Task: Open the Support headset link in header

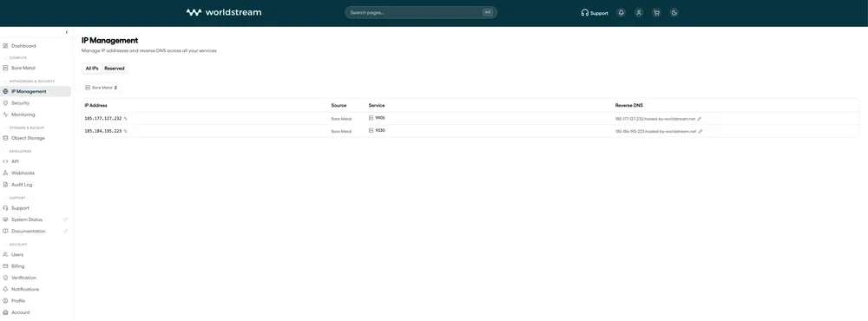Action: pyautogui.click(x=595, y=13)
